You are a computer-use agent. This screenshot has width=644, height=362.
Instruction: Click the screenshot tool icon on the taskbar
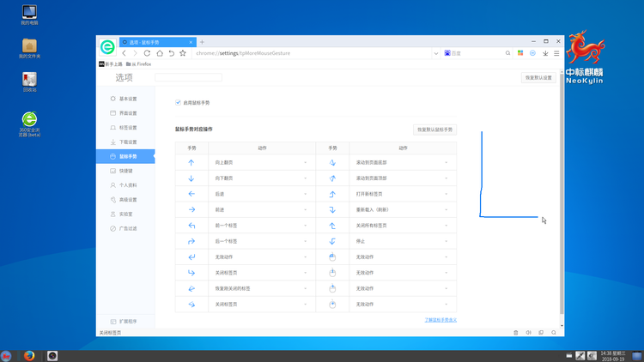point(52,356)
